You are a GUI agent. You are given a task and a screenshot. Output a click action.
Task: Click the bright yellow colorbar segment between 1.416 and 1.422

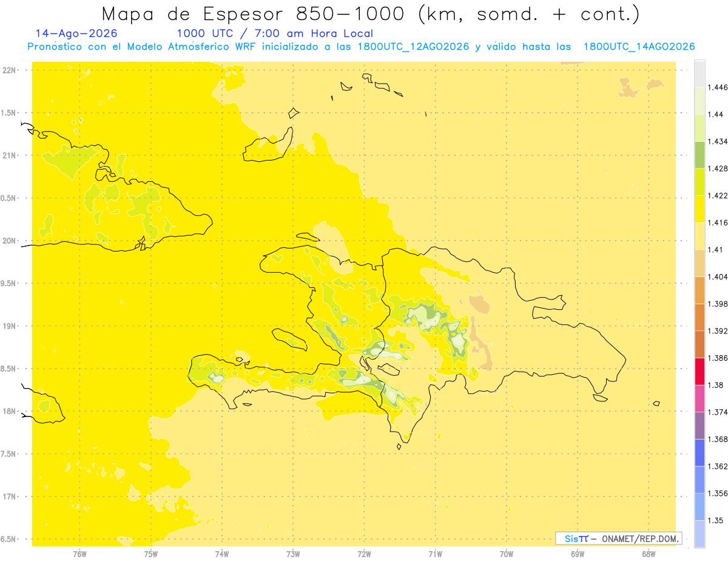point(699,209)
